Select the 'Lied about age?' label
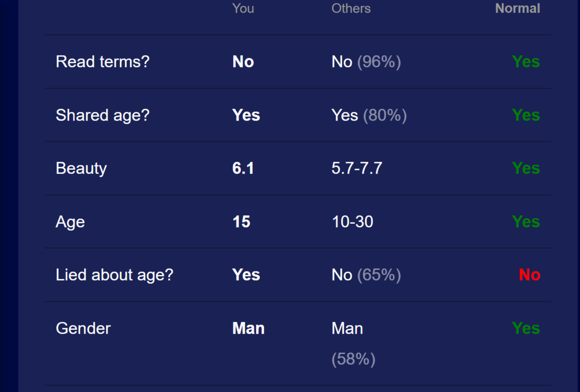The width and height of the screenshot is (580, 392). pyautogui.click(x=114, y=275)
